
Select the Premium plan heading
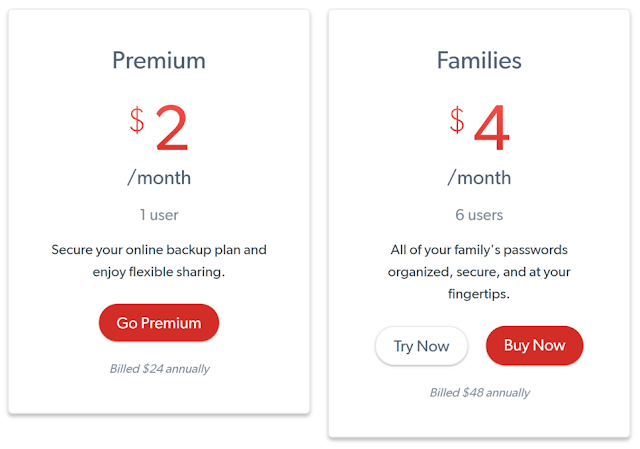pos(159,60)
